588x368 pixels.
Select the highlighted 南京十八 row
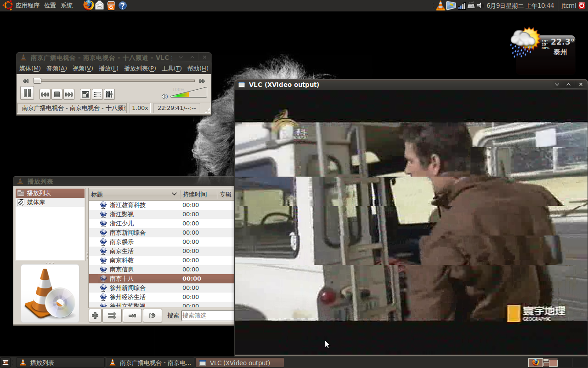pyautogui.click(x=161, y=279)
